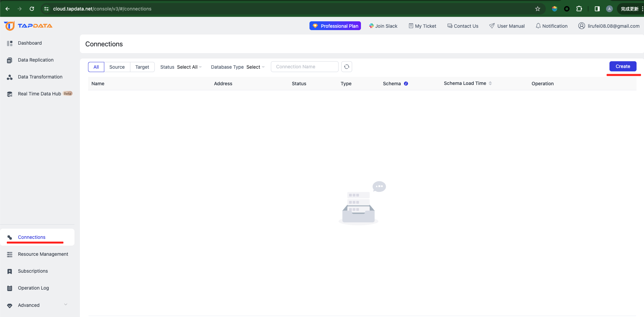Screen dimensions: 644x317
Task: Click the browser update button
Action: [630, 9]
